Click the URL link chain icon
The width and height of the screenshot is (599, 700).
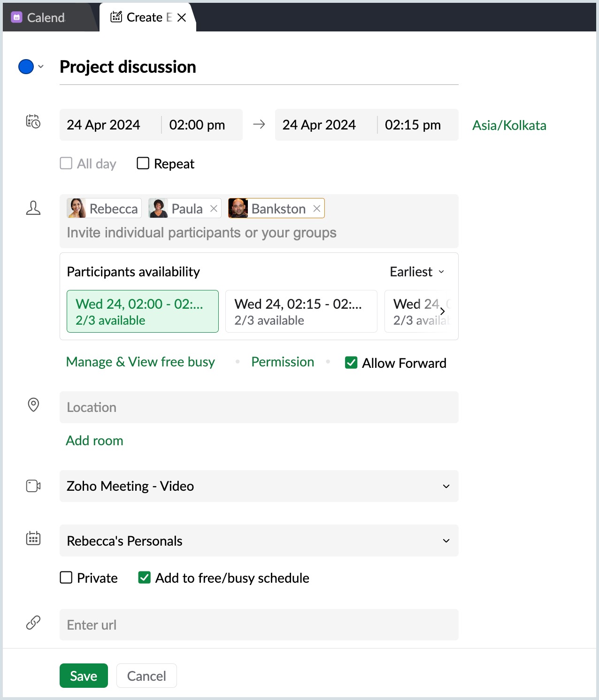pos(33,623)
